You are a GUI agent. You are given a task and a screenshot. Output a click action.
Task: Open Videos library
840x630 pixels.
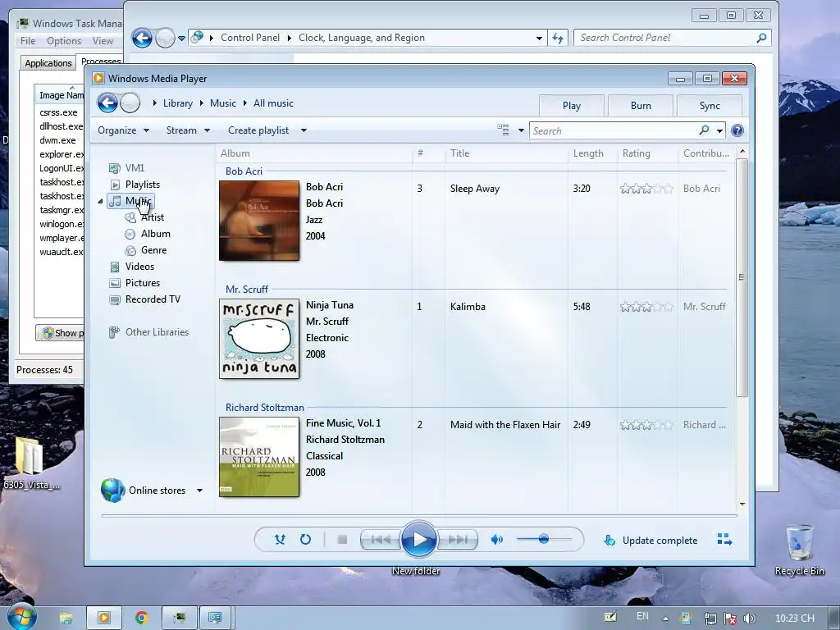139,267
